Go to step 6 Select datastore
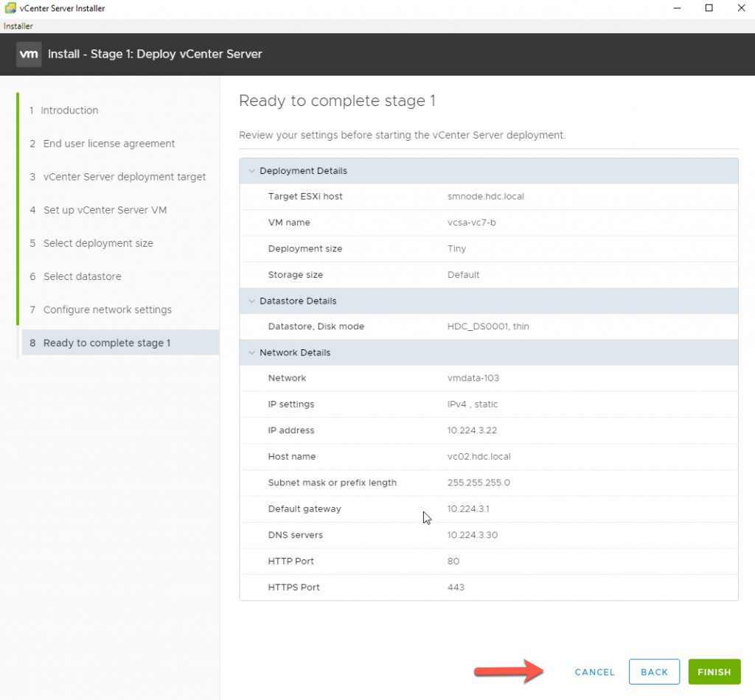755x700 pixels. click(76, 276)
